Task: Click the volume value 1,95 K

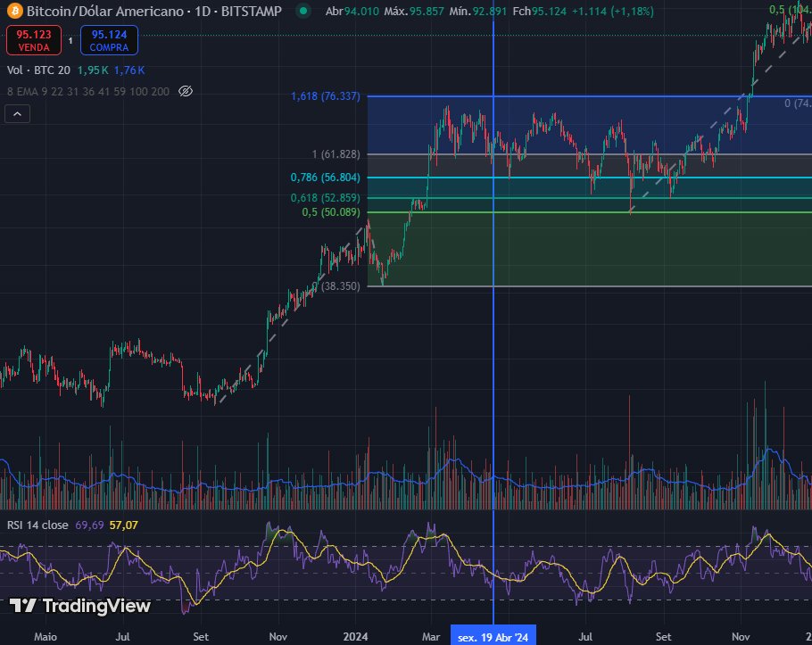Action: coord(93,70)
